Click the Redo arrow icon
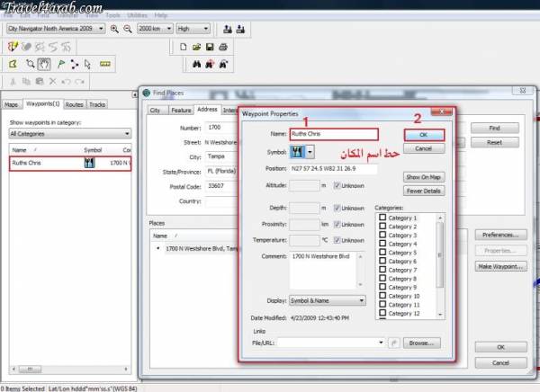Image resolution: width=540 pixels, height=392 pixels. click(79, 82)
